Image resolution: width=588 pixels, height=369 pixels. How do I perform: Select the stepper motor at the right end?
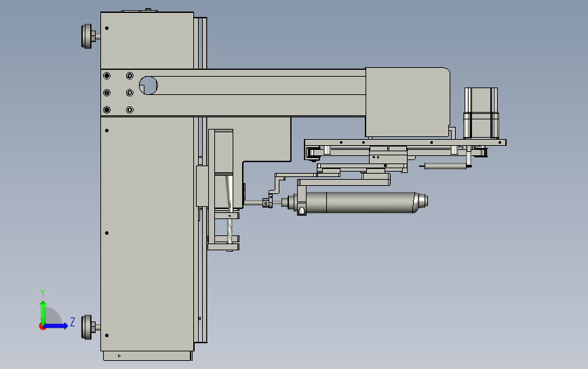tap(481, 113)
